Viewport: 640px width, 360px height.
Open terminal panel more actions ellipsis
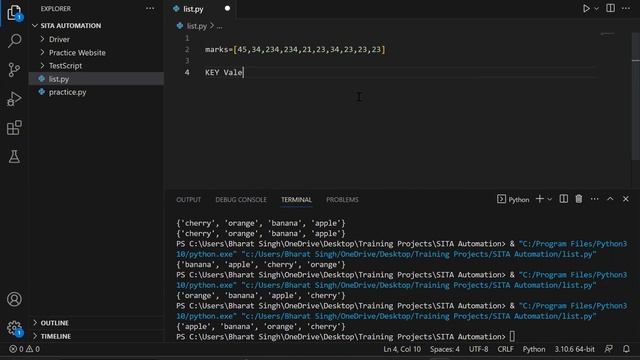point(594,199)
